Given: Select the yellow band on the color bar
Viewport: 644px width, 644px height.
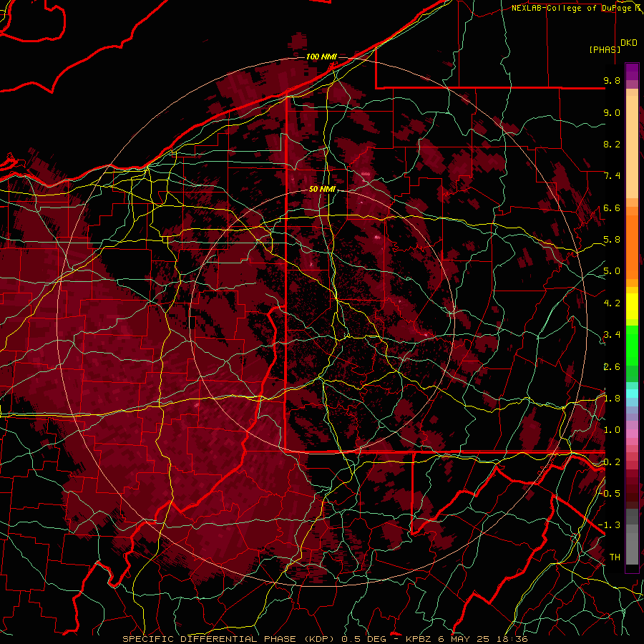Looking at the screenshot, I should pyautogui.click(x=632, y=306).
